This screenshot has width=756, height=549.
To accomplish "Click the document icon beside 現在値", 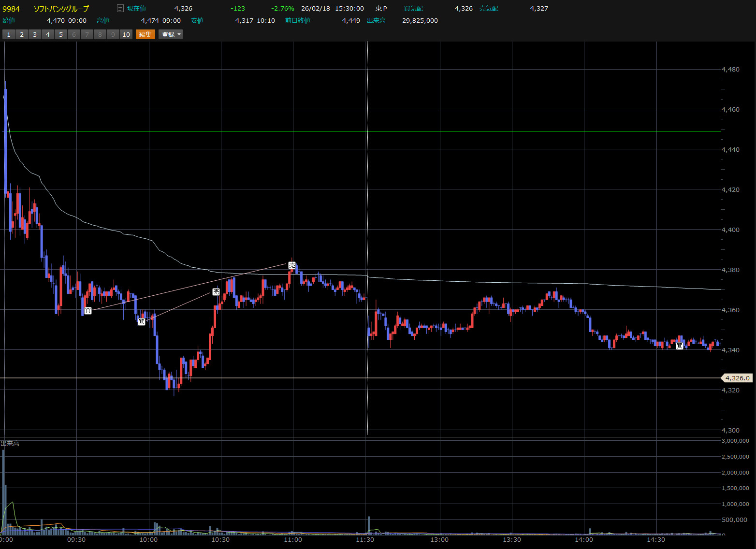I will [120, 8].
